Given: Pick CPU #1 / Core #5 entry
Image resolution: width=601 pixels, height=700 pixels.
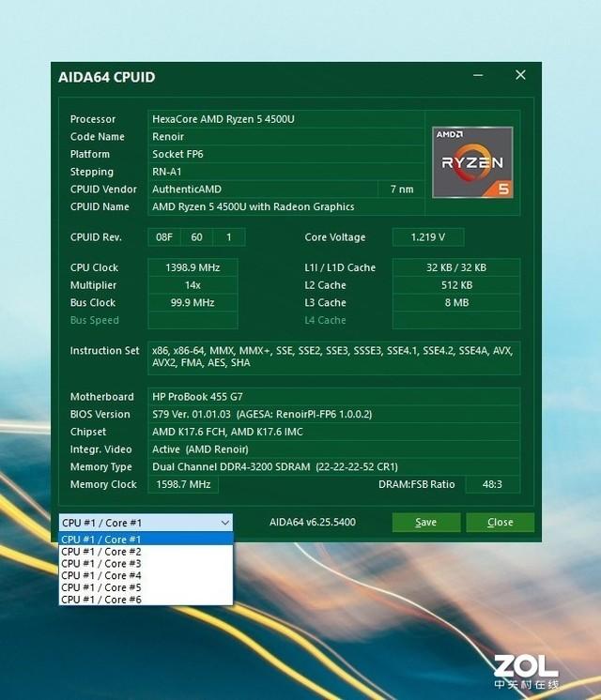Looking at the screenshot, I should click(x=146, y=587).
